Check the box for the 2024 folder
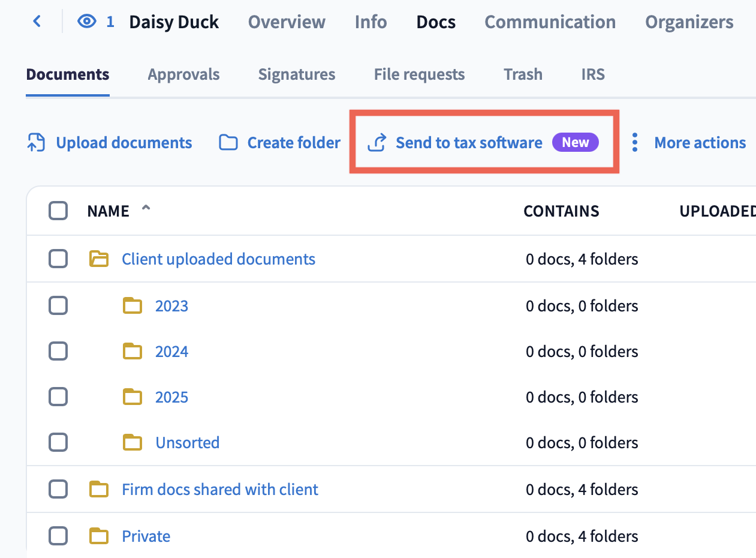 tap(58, 352)
